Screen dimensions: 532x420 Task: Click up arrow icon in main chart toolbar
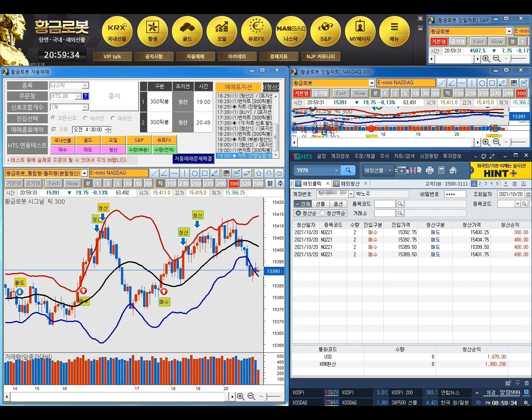[259, 173]
